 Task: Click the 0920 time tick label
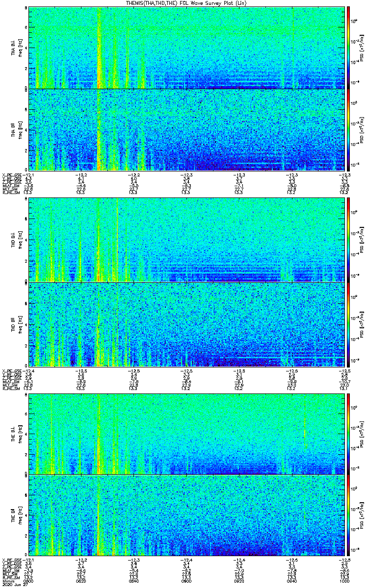point(239,581)
